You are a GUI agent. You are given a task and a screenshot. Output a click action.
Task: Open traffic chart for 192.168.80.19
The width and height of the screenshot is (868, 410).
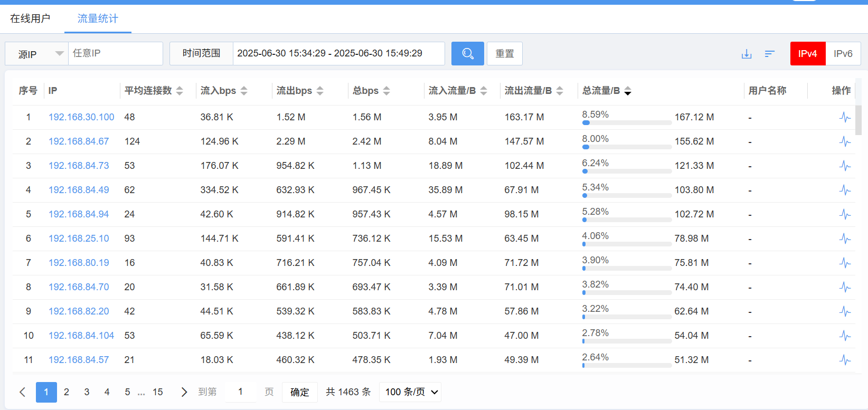845,263
